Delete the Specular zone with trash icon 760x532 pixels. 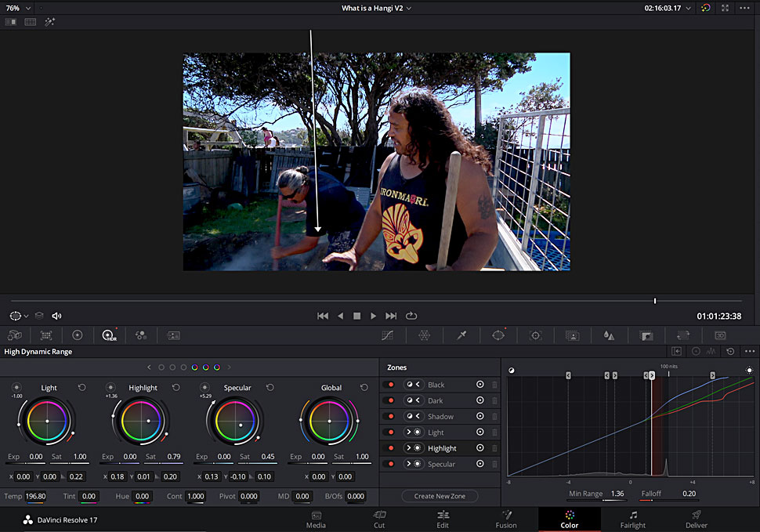tap(494, 464)
